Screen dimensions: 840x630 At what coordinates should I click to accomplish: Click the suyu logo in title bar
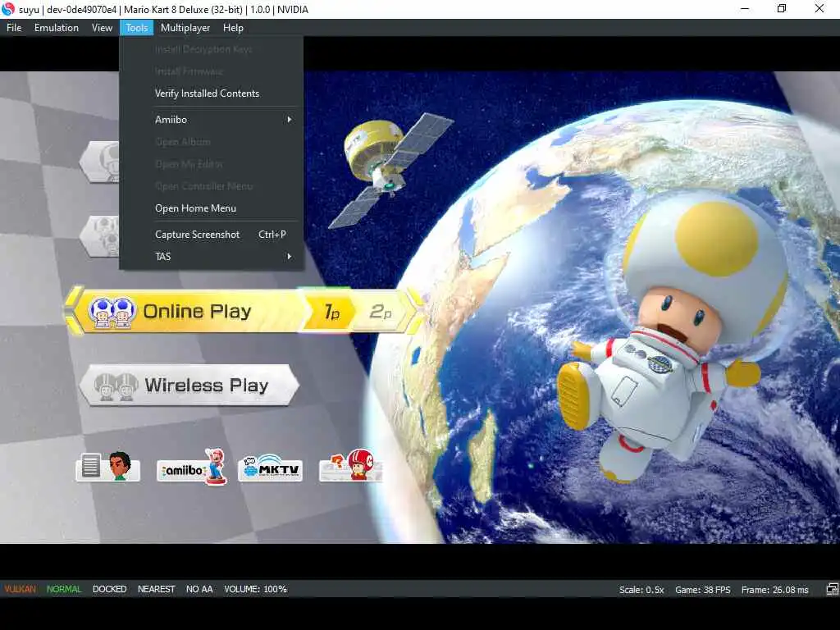click(8, 9)
